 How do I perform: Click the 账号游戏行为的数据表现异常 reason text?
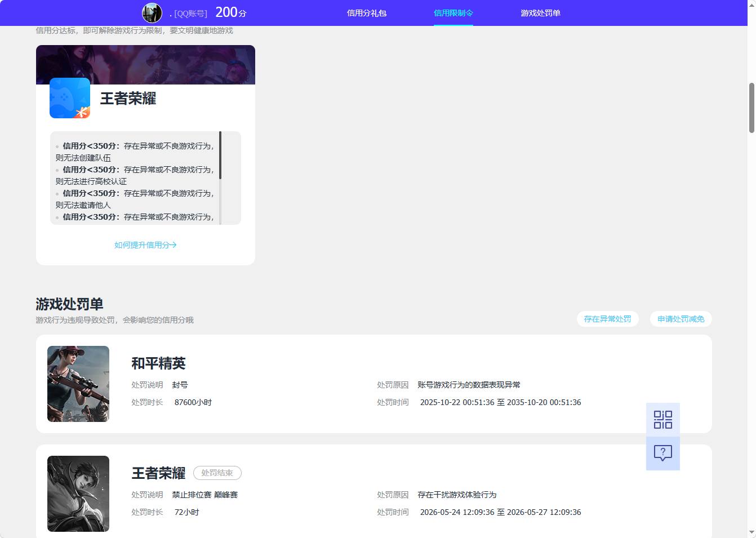(469, 385)
